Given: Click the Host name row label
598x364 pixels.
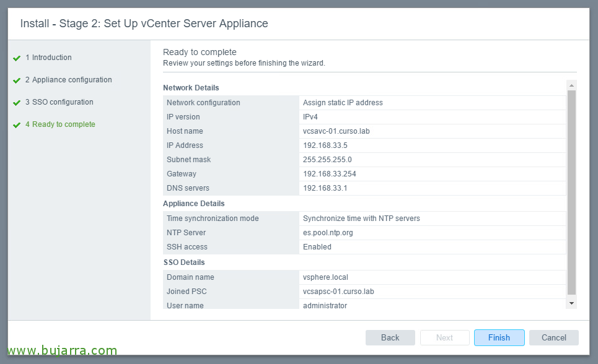Looking at the screenshot, I should [x=185, y=131].
